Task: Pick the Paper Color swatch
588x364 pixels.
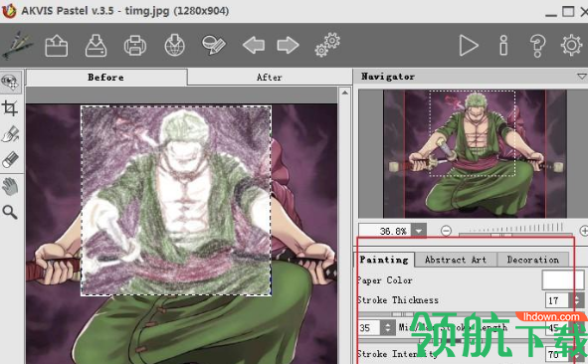Action: pos(562,279)
